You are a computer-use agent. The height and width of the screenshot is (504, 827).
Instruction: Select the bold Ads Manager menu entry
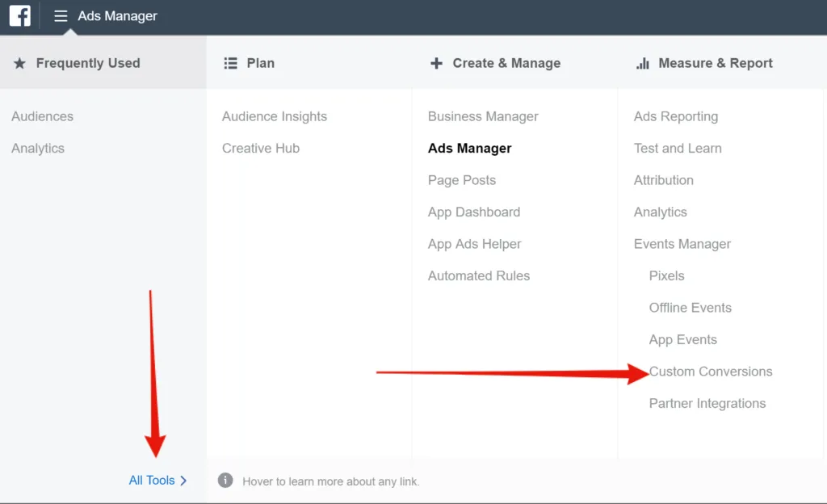[469, 148]
